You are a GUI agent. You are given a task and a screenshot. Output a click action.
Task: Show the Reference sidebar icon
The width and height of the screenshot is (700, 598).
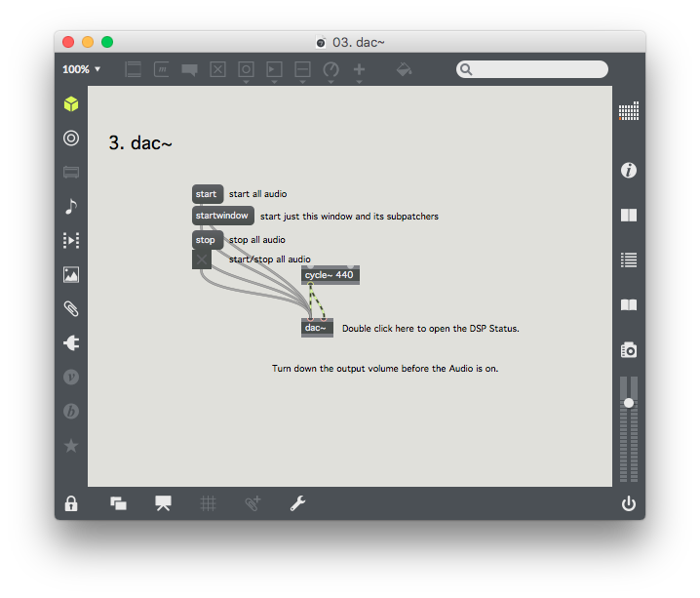tap(629, 216)
